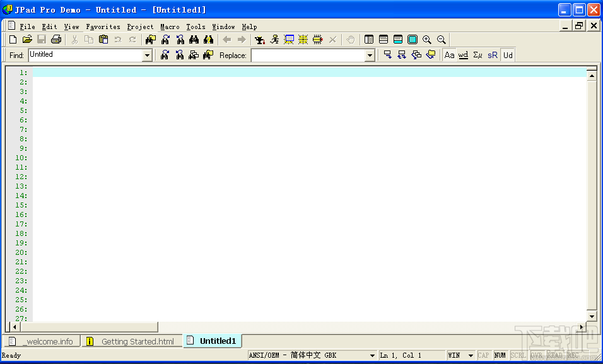Expand the Find history dropdown arrow
This screenshot has width=603, height=364.
148,56
